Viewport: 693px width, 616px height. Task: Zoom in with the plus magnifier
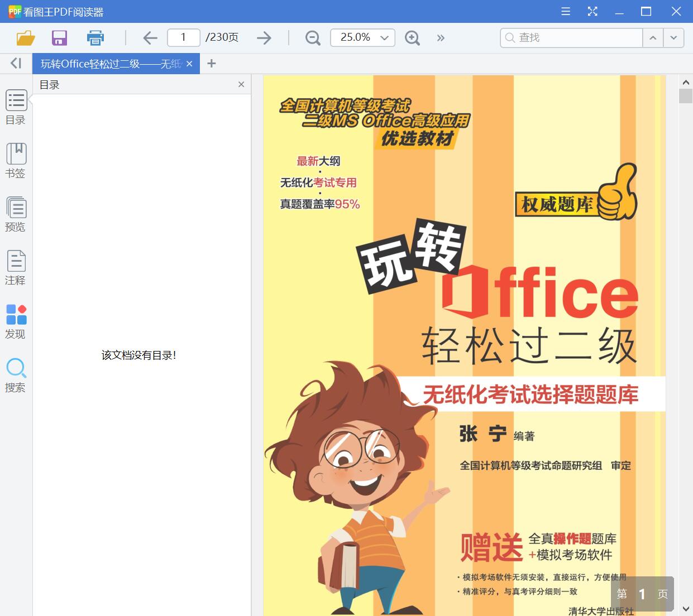(x=412, y=38)
